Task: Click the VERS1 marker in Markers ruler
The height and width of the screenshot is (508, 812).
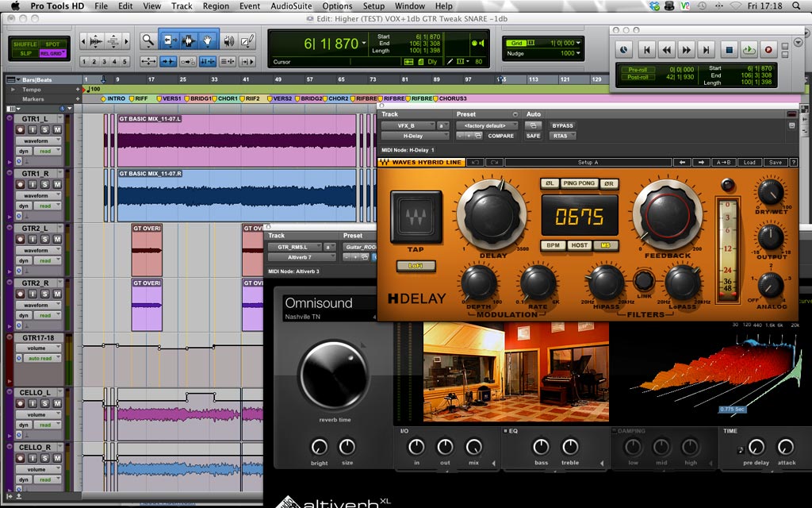Action: tap(170, 99)
